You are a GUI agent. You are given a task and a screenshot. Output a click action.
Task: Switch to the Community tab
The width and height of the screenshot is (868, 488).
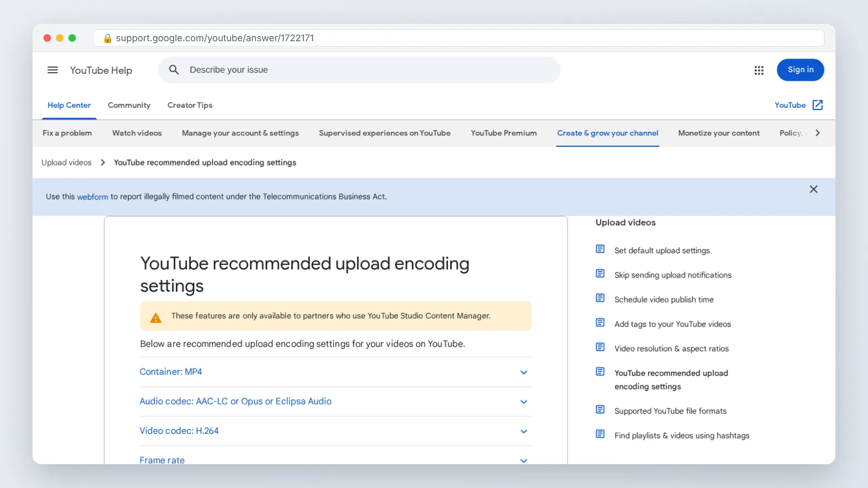click(x=129, y=105)
